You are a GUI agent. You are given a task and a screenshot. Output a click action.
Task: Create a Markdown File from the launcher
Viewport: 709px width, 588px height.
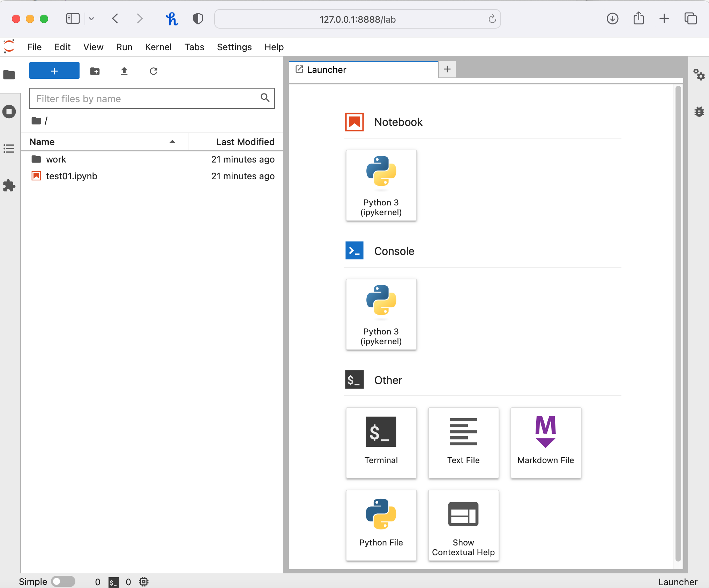[545, 443]
